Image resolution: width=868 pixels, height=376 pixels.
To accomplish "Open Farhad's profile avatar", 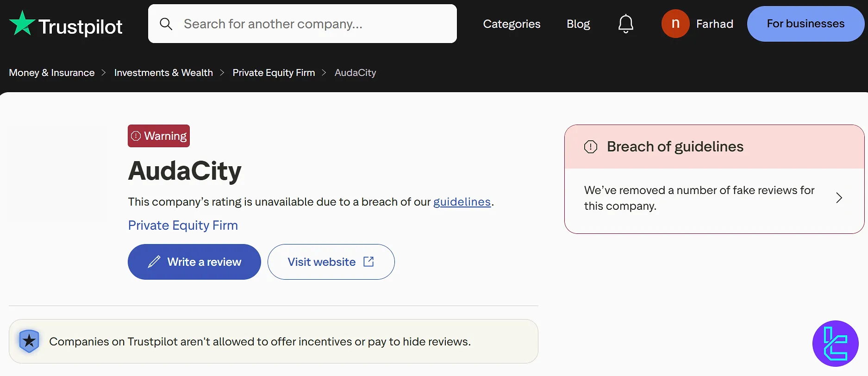I will coord(675,24).
